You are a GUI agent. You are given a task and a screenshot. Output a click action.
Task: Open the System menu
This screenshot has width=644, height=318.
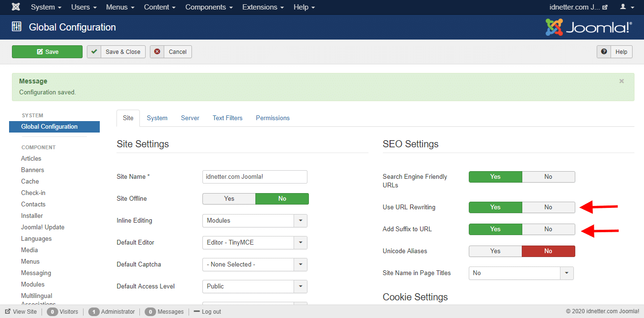[x=46, y=7]
